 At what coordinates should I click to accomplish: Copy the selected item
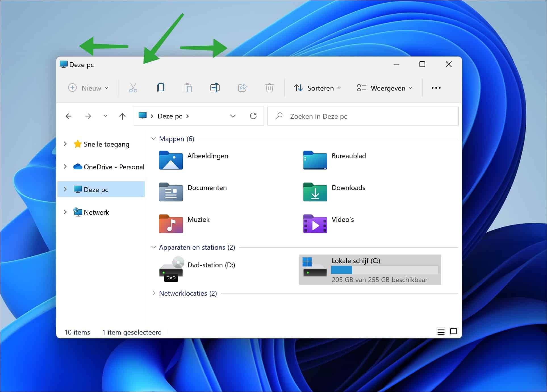(160, 88)
